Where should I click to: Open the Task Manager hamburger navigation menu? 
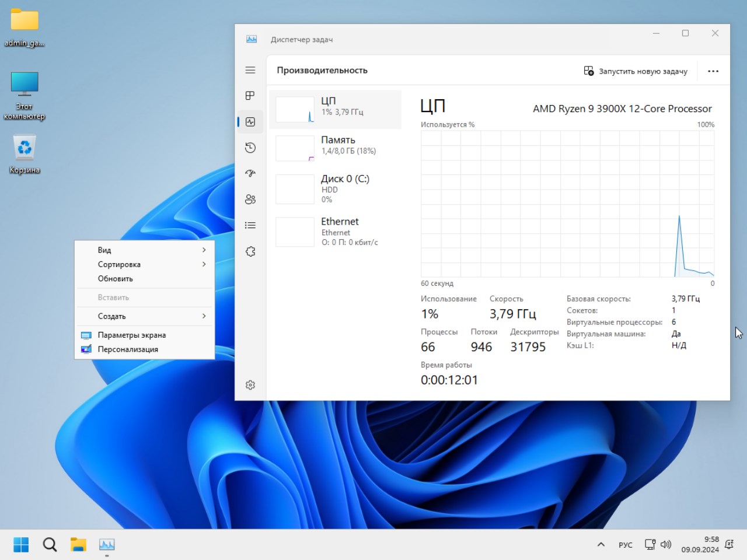(x=250, y=70)
